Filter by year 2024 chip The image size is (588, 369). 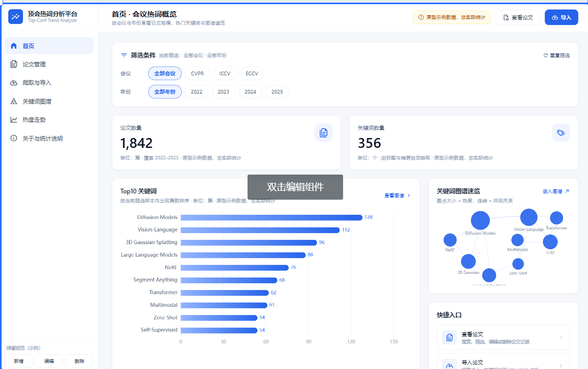pos(250,91)
